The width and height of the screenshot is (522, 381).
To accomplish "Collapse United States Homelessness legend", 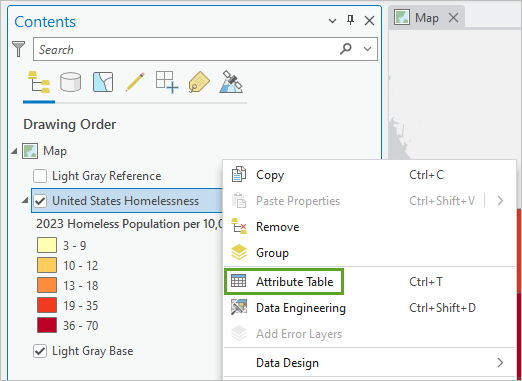I will click(x=25, y=201).
